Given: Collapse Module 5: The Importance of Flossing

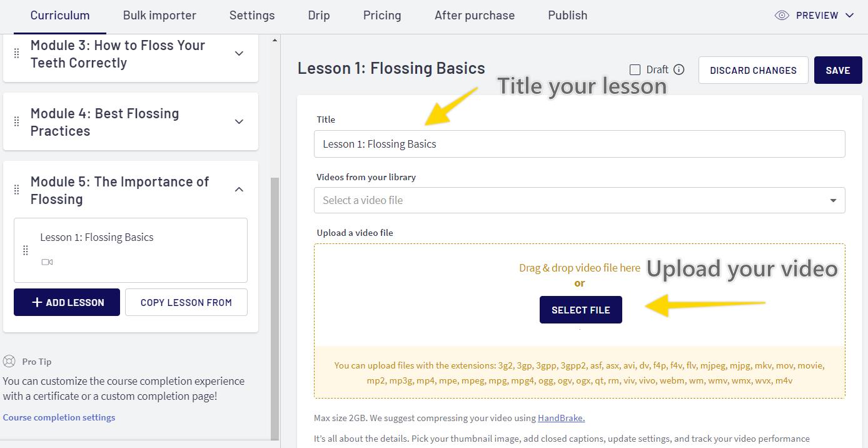Looking at the screenshot, I should [x=239, y=190].
